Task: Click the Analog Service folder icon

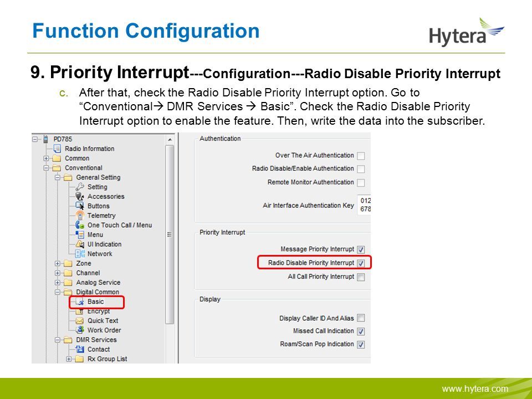Action: (68, 282)
